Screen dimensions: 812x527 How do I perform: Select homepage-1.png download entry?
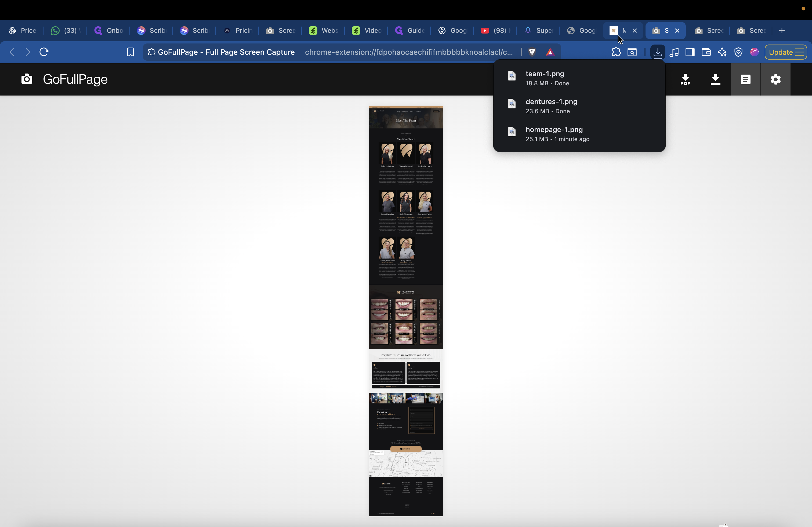[x=554, y=130]
